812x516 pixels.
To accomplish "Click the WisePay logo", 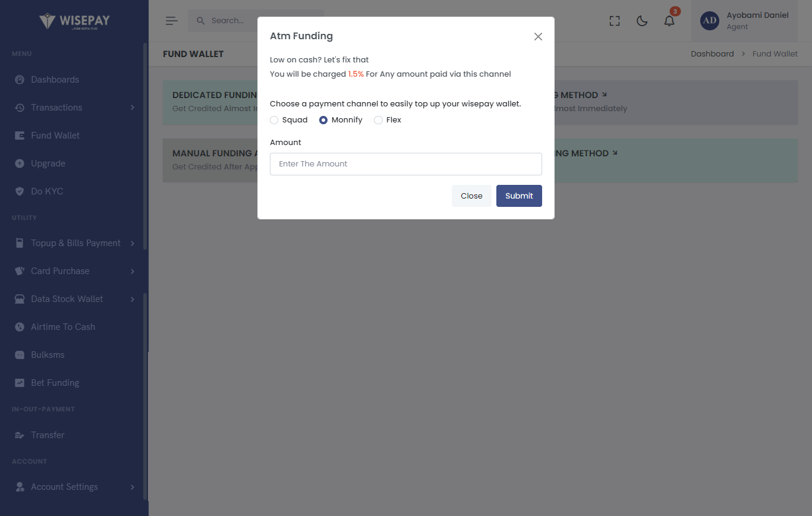I will click(74, 21).
